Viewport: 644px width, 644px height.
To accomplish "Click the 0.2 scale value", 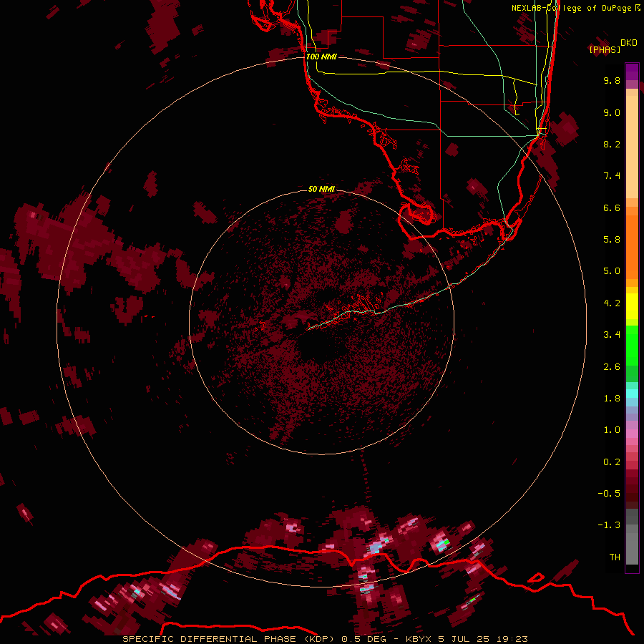I will (x=612, y=462).
